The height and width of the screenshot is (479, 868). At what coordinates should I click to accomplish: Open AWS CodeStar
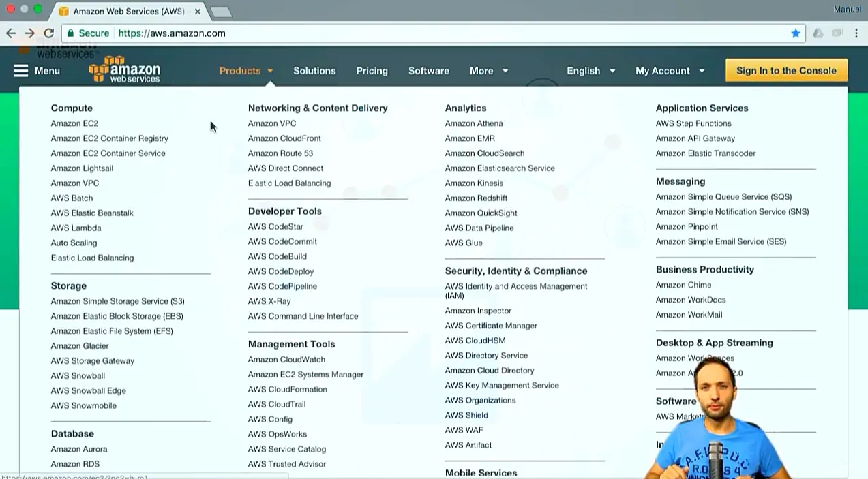275,227
